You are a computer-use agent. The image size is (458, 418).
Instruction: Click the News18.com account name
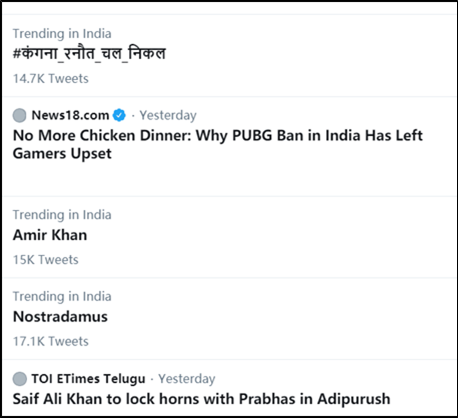pyautogui.click(x=70, y=115)
